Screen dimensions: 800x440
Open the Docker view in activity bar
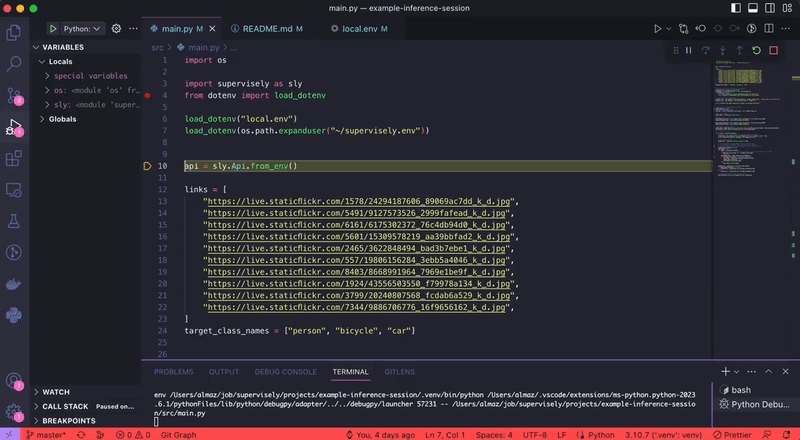[x=14, y=284]
